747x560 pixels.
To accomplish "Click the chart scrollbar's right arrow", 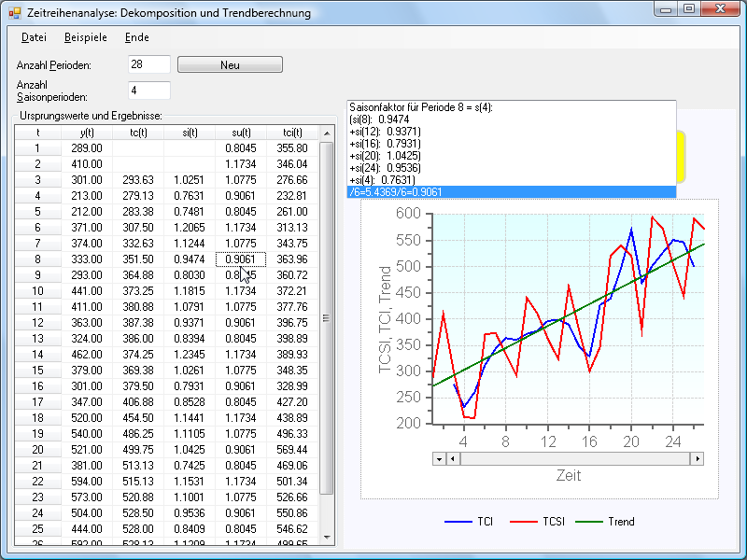I will click(x=697, y=459).
